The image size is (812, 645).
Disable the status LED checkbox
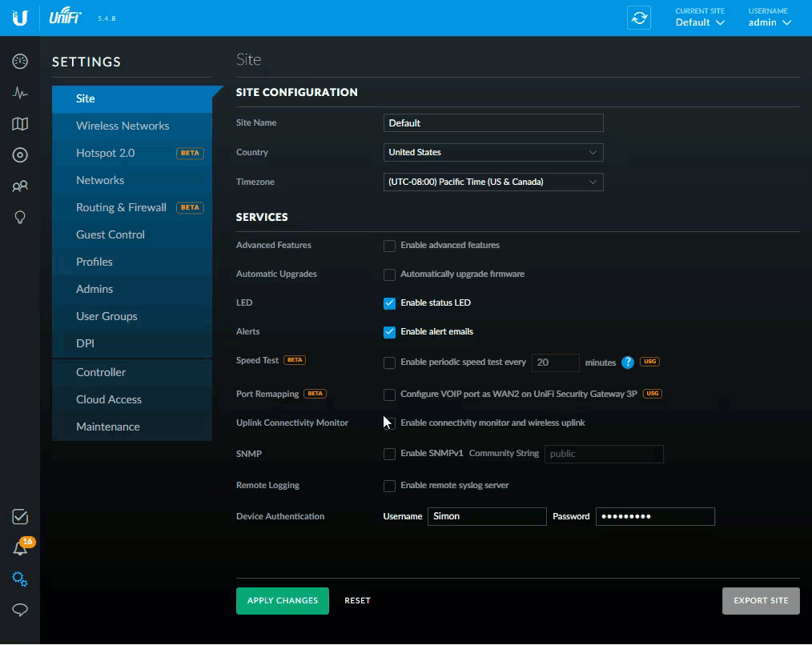tap(389, 303)
